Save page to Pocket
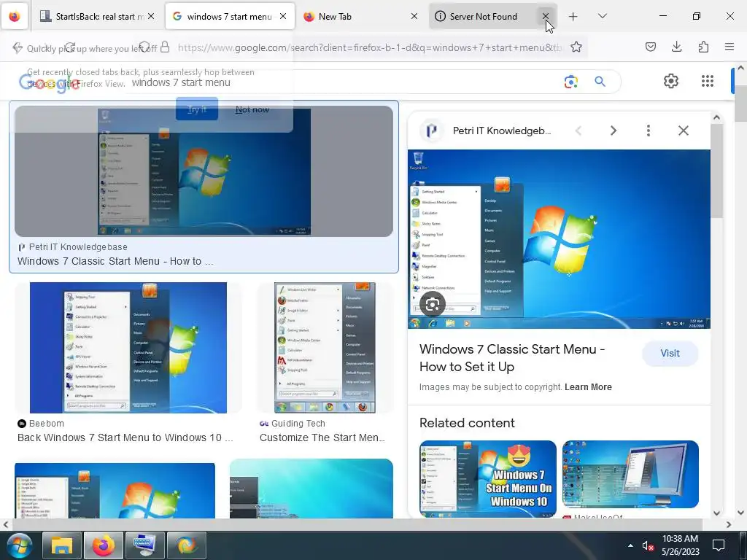 [x=650, y=47]
